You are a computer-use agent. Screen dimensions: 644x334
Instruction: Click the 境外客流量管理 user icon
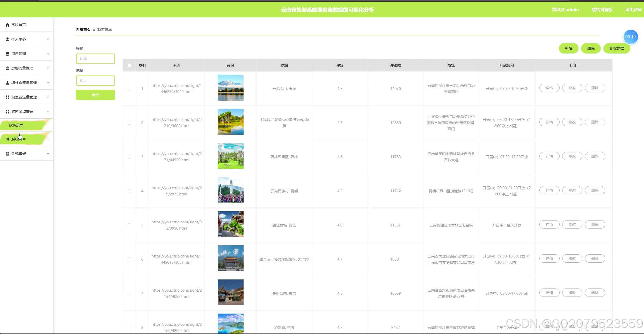(8, 83)
